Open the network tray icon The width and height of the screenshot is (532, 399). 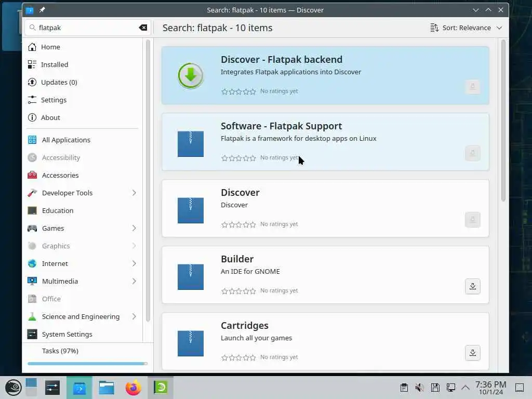coord(450,388)
